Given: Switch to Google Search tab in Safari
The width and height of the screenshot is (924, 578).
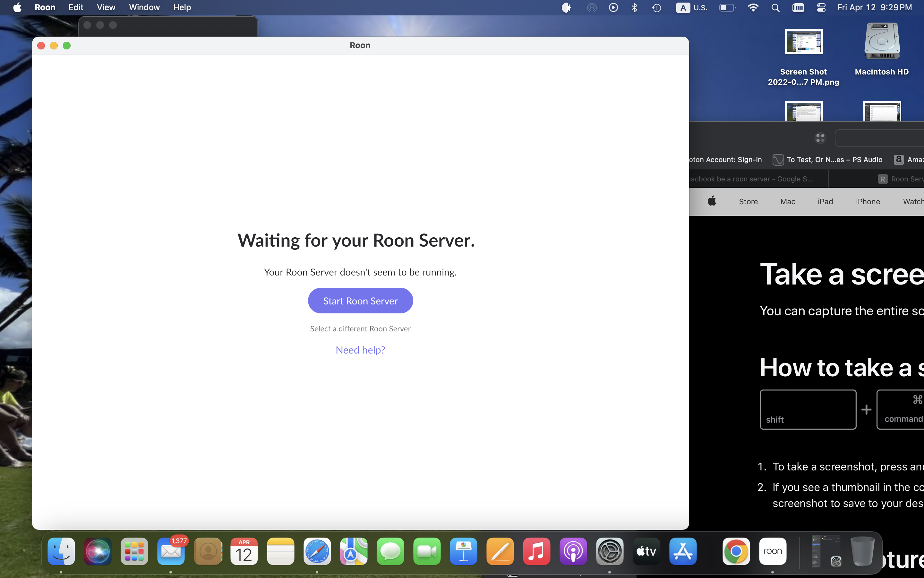Looking at the screenshot, I should pyautogui.click(x=758, y=179).
